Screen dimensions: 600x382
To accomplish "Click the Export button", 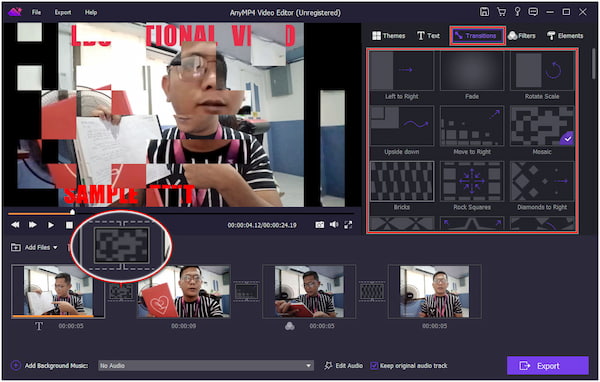I will (548, 366).
